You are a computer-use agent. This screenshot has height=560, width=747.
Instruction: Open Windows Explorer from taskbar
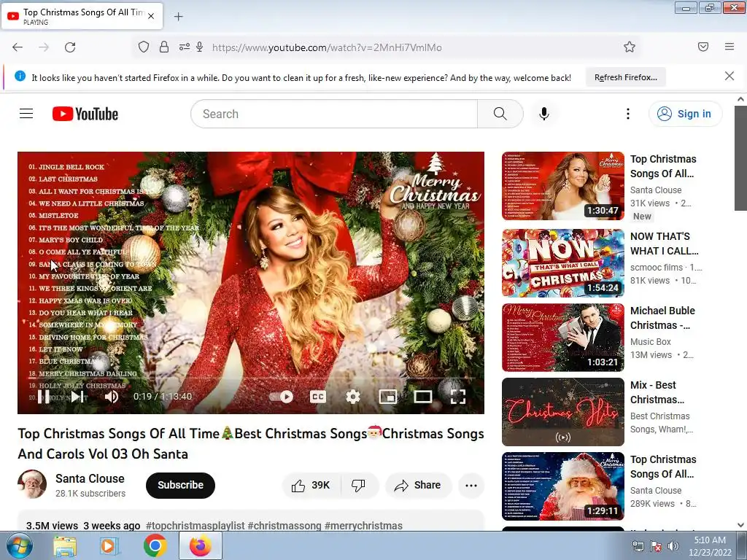[x=65, y=546]
